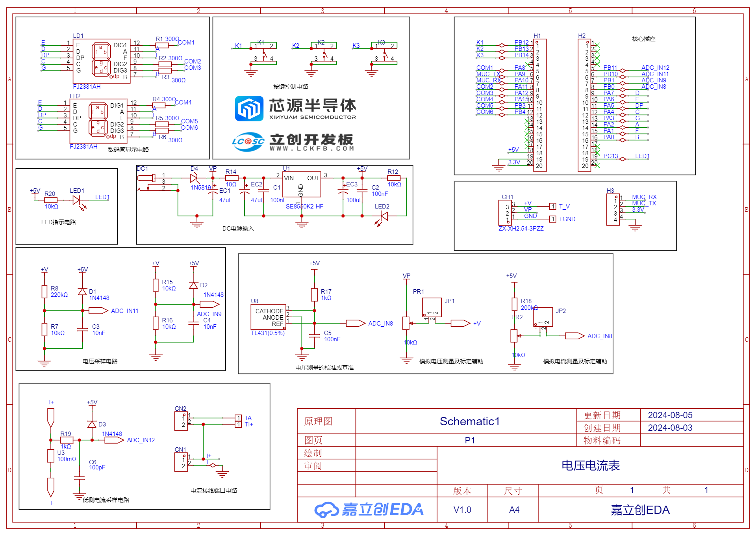Select the JP1 jumper symbol
This screenshot has width=756, height=536.
[432, 308]
